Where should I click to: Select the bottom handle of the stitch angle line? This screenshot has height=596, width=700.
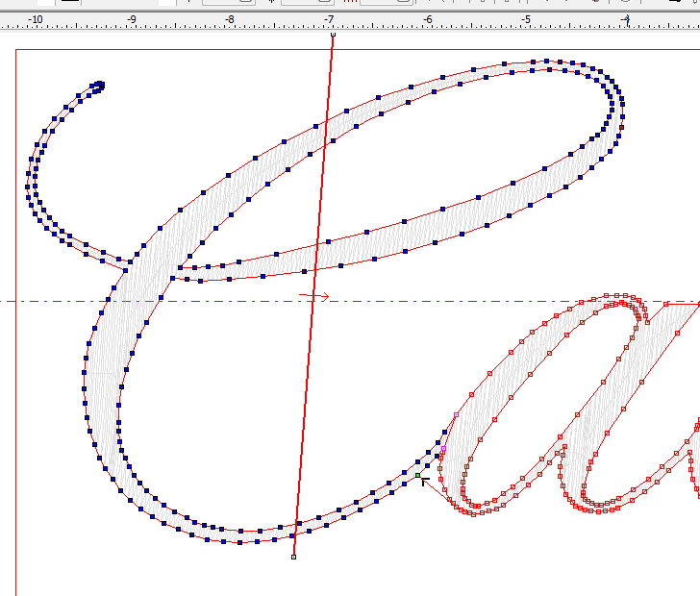pos(294,557)
